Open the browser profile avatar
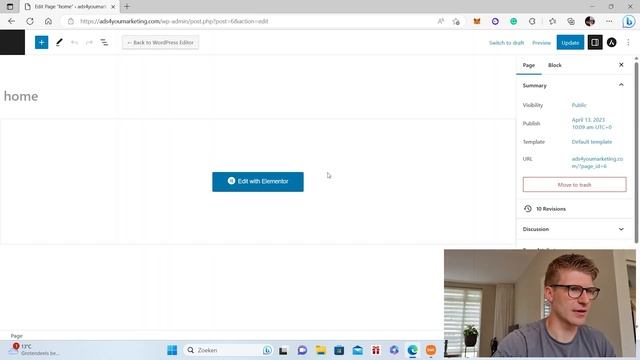 (590, 21)
